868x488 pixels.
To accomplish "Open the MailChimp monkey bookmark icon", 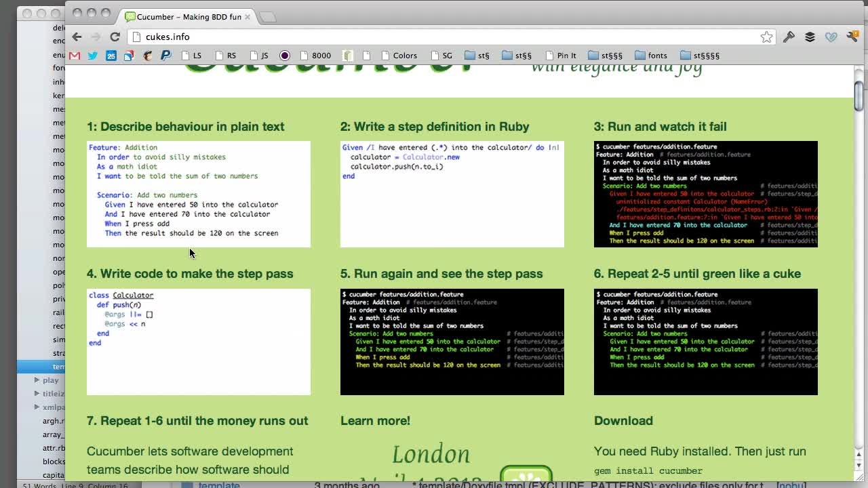I will [x=147, y=56].
